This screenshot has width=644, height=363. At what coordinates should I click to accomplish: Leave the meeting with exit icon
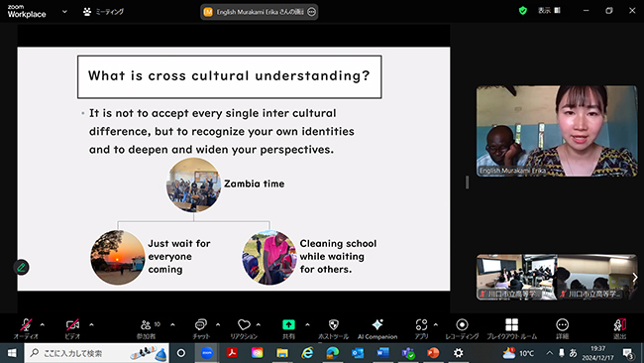point(620,324)
